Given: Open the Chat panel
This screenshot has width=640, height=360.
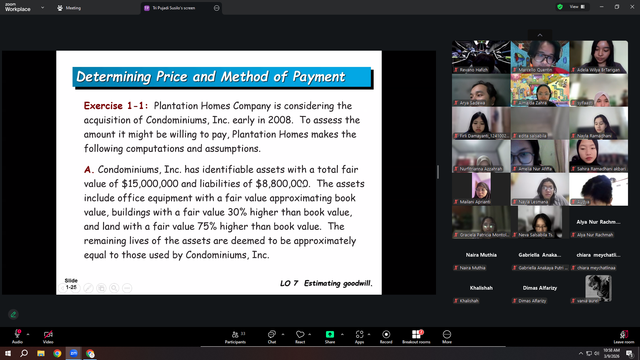Looking at the screenshot, I should point(272,337).
